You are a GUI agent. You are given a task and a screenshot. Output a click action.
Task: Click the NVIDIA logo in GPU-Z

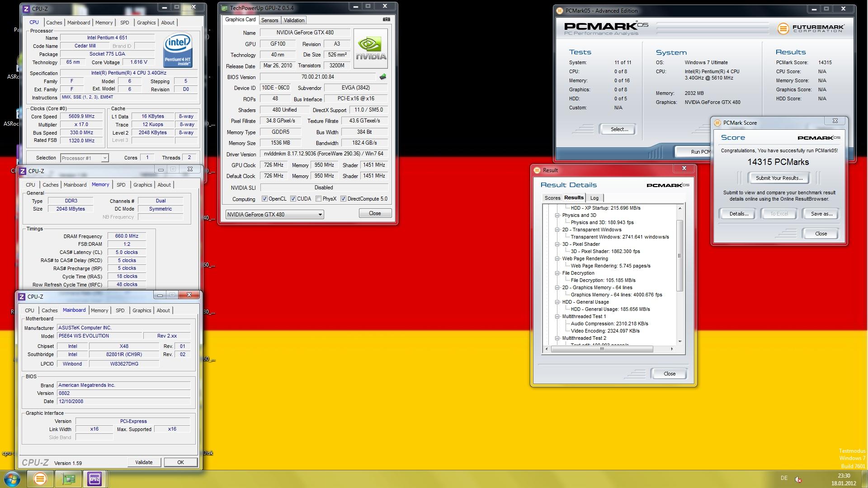coord(371,49)
